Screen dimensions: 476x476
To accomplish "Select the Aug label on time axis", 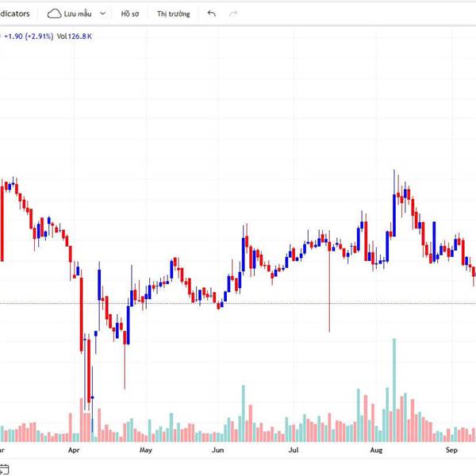I will tap(377, 451).
